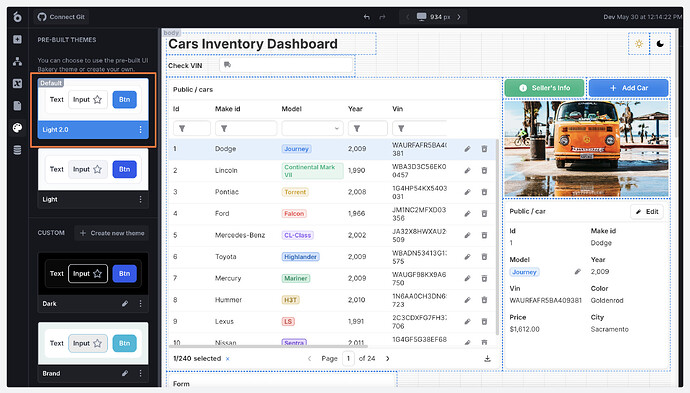Click the Seller's Info button
The width and height of the screenshot is (690, 393).
pyautogui.click(x=544, y=88)
